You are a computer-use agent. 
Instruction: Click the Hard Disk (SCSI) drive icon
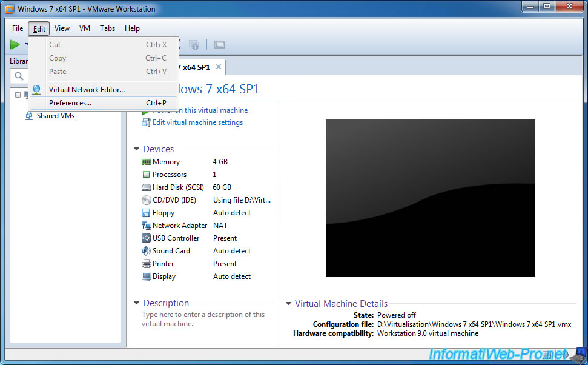tap(147, 187)
